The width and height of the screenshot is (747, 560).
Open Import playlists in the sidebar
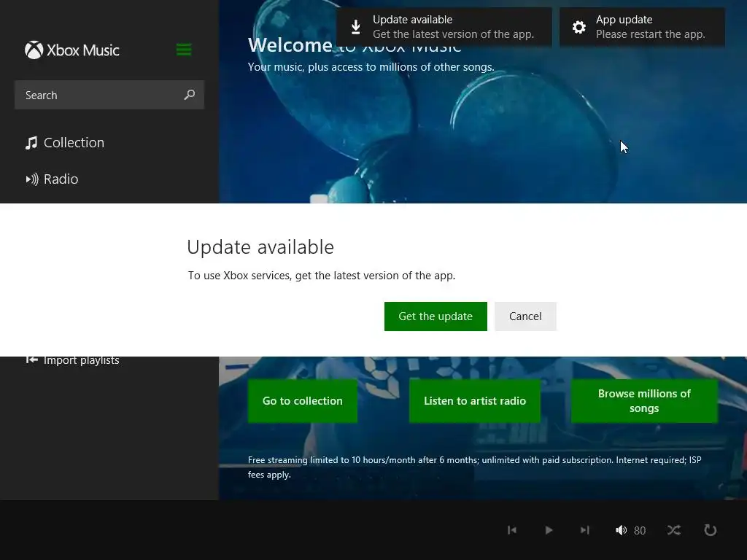click(72, 360)
